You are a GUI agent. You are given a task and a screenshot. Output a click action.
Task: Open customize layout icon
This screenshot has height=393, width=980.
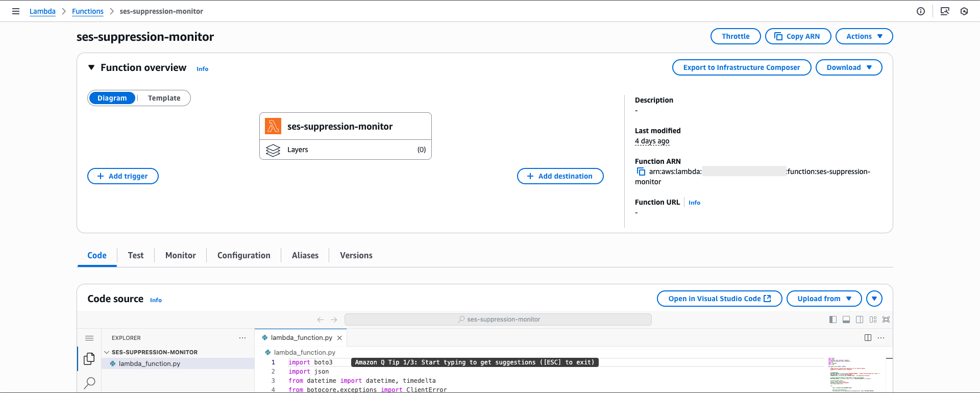click(873, 320)
